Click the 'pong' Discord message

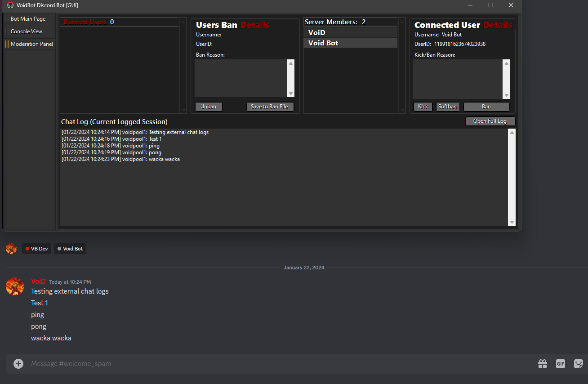[x=39, y=326]
